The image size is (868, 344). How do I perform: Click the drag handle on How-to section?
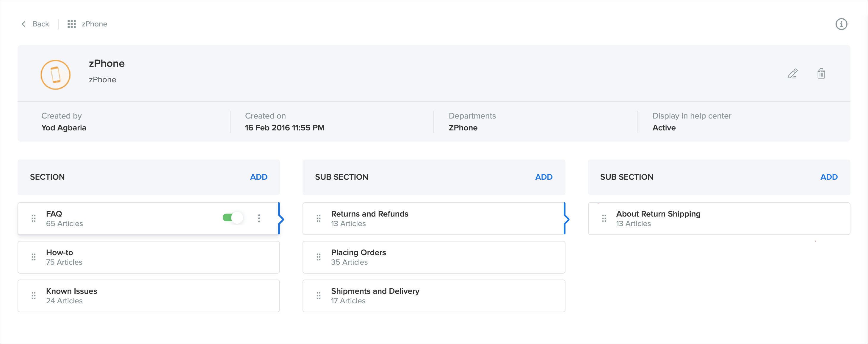(34, 257)
